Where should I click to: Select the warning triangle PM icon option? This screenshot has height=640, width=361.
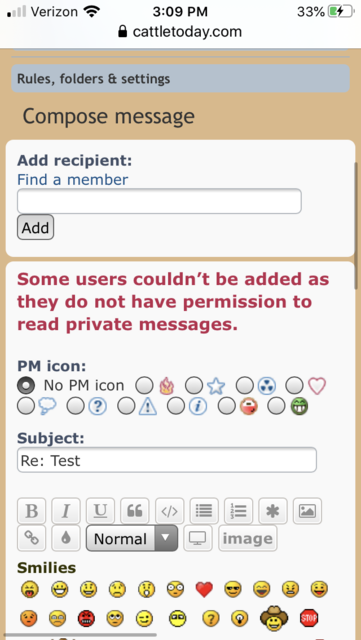pyautogui.click(x=126, y=406)
